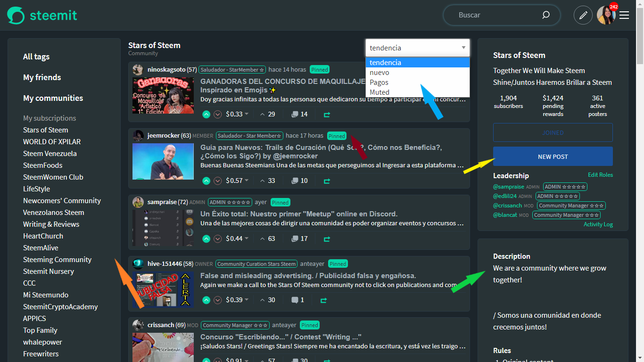Image resolution: width=644 pixels, height=362 pixels.
Task: Resteem the jeemrocker post
Action: pos(327,181)
